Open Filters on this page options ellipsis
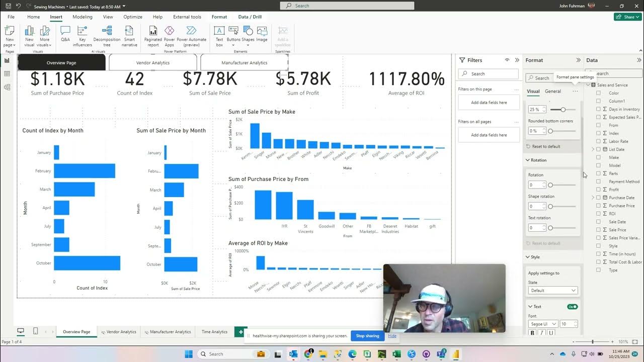Screen dimensions: 644x362 (x=516, y=89)
